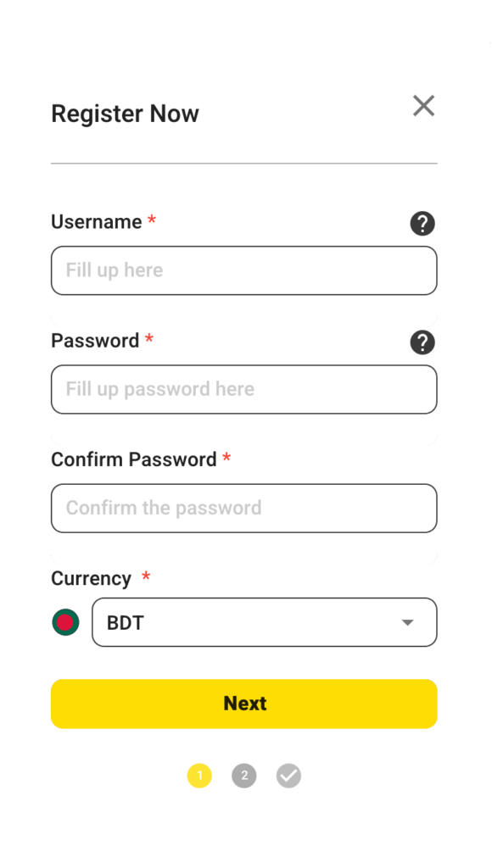The height and width of the screenshot is (868, 492).
Task: Select step 2 in the progress indicator
Action: tap(243, 776)
